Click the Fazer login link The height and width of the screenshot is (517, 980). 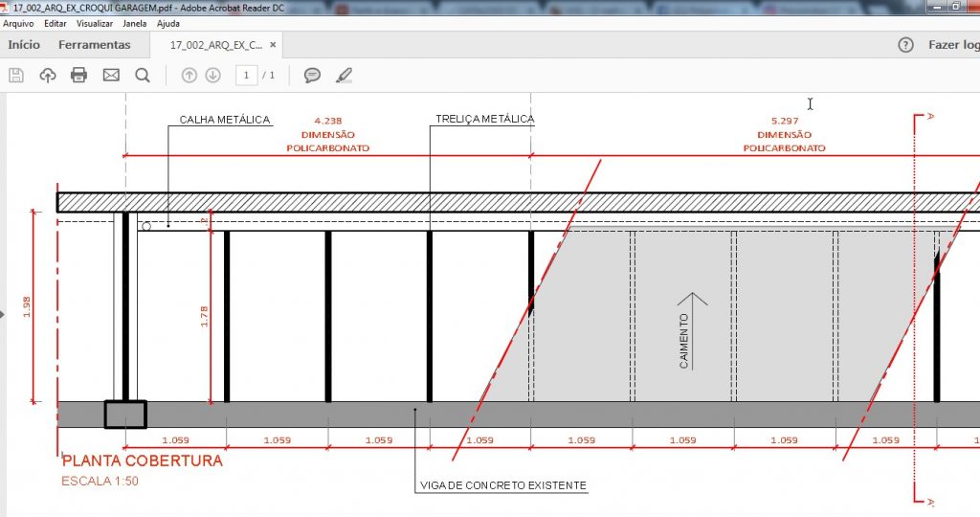pyautogui.click(x=954, y=45)
